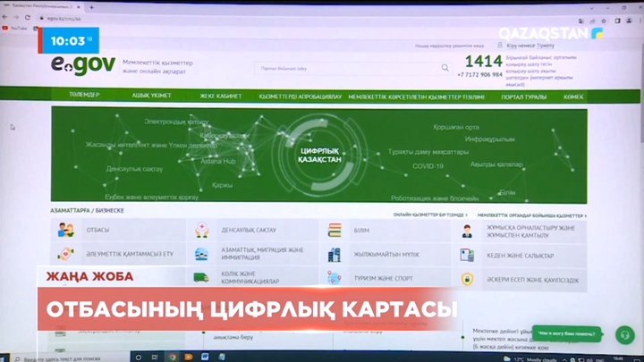The width and height of the screenshot is (644, 362).
Task: Open the YouTube bookmark
Action: pos(15,28)
